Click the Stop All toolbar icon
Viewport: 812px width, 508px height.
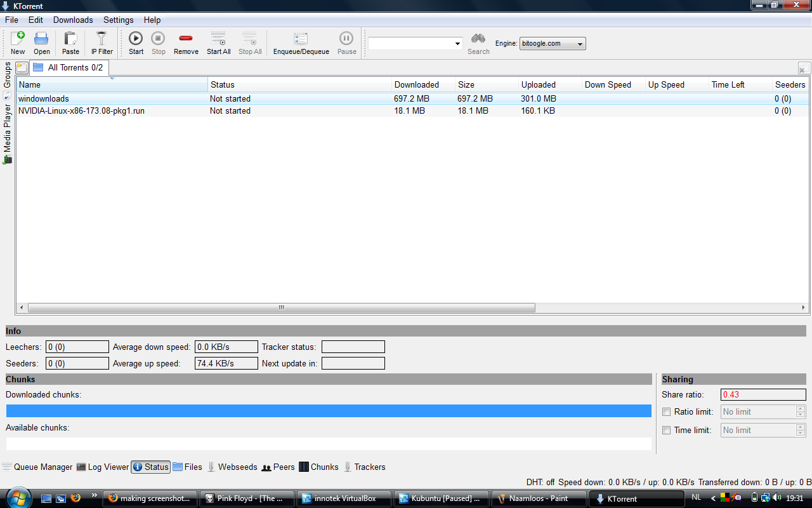pos(250,43)
